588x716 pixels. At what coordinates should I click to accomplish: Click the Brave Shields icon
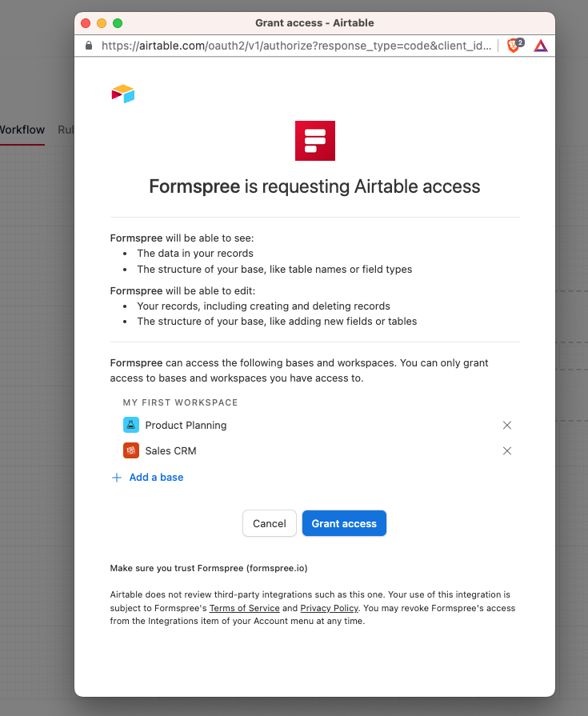click(x=514, y=46)
